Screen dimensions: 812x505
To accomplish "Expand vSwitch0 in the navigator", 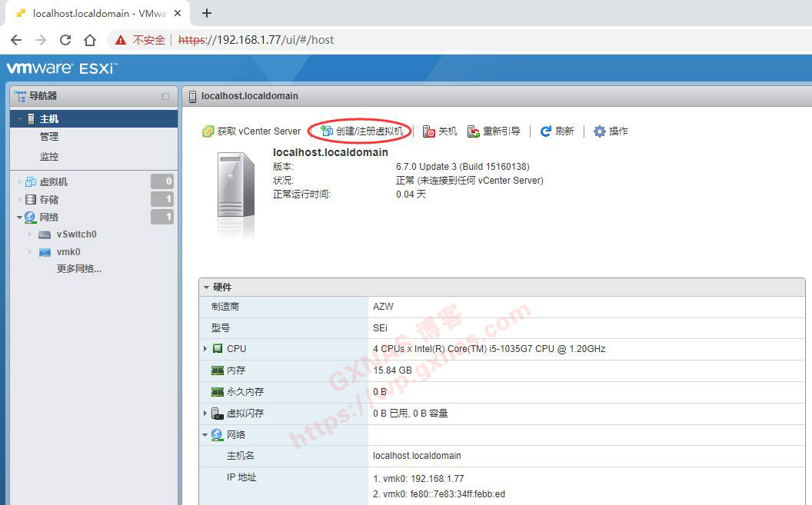I will pyautogui.click(x=31, y=234).
